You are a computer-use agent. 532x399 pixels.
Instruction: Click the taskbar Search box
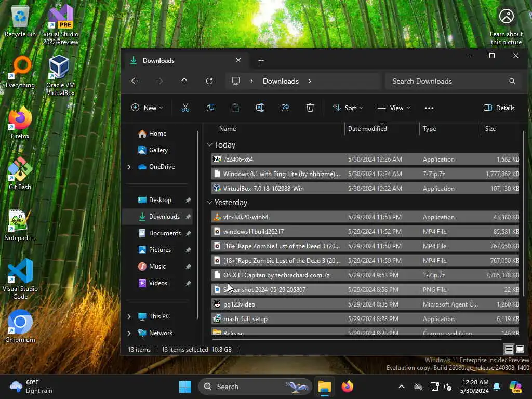coord(255,387)
